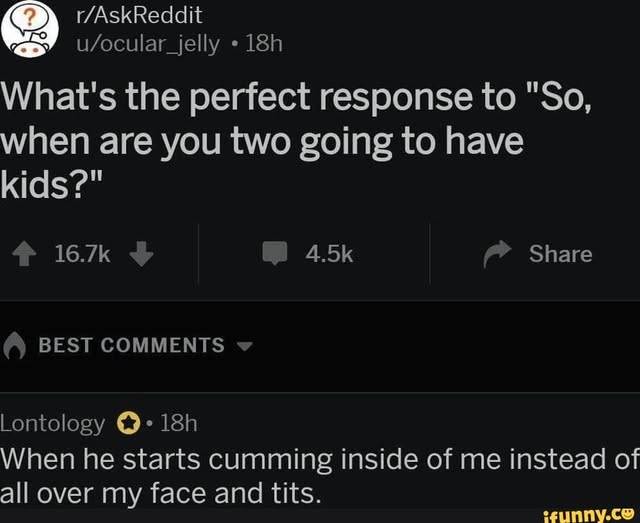The image size is (640, 523).
Task: Click the comments speech bubble icon
Action: (x=276, y=254)
